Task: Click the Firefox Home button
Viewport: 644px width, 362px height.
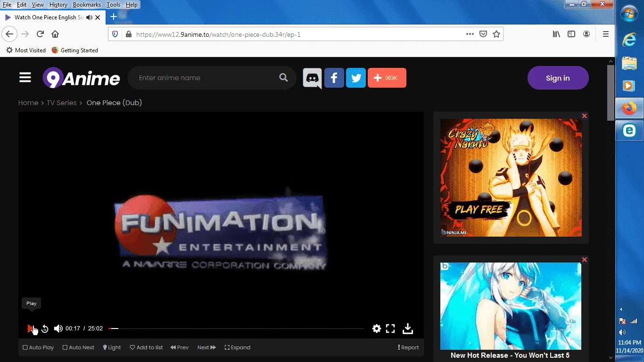Action: pyautogui.click(x=55, y=34)
